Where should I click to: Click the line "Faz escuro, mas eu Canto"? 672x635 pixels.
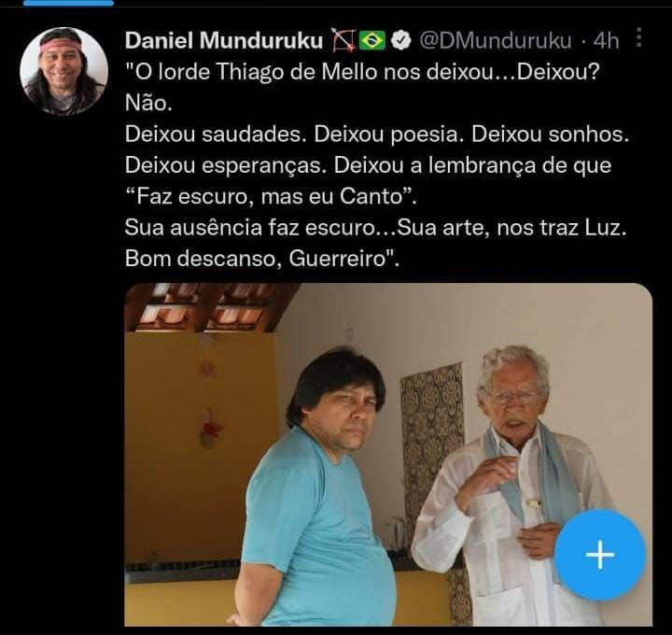271,197
